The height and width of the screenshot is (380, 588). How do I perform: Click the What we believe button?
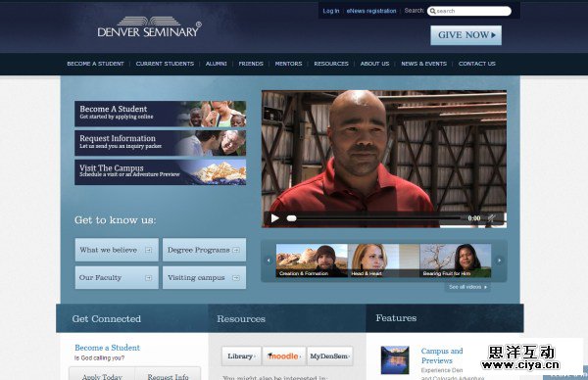click(117, 250)
